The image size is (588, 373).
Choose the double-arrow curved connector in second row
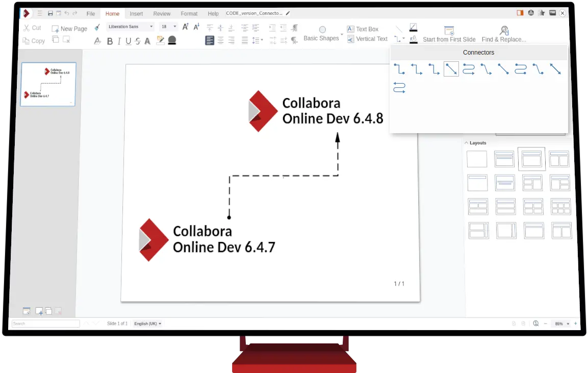[x=399, y=88]
